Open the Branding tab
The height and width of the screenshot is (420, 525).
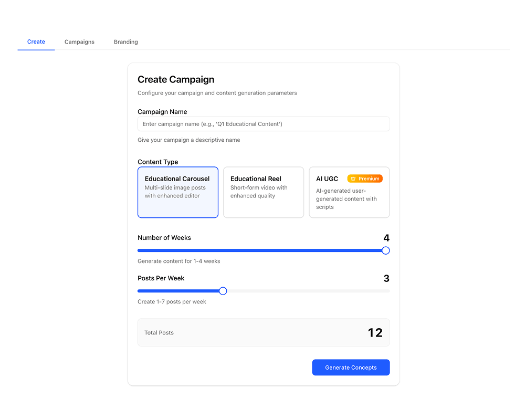(125, 41)
